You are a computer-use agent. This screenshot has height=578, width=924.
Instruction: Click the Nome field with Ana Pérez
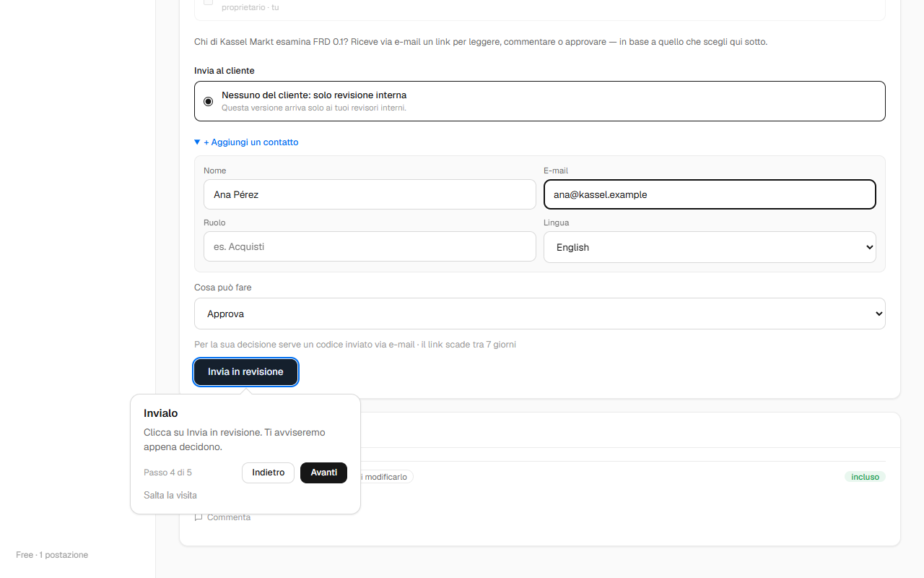click(370, 194)
